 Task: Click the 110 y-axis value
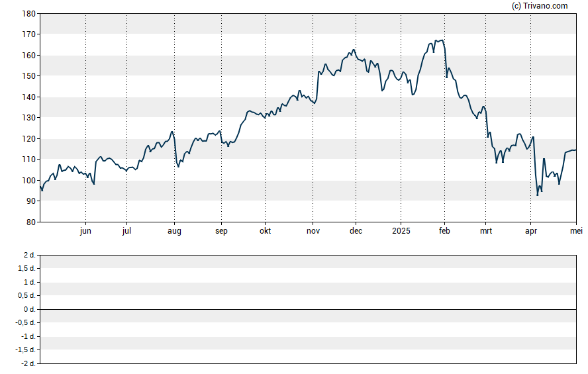pos(29,160)
